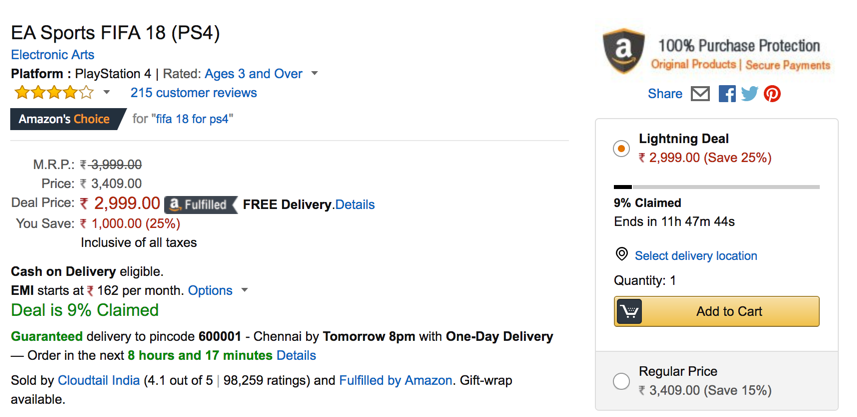This screenshot has width=857, height=417.
Task: Share the product on Twitter
Action: [749, 94]
